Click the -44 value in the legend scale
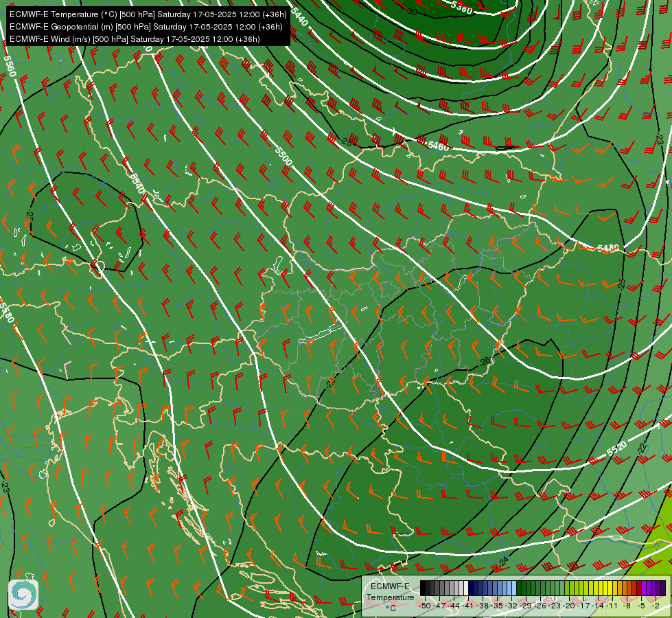The height and width of the screenshot is (618, 672). 454,606
